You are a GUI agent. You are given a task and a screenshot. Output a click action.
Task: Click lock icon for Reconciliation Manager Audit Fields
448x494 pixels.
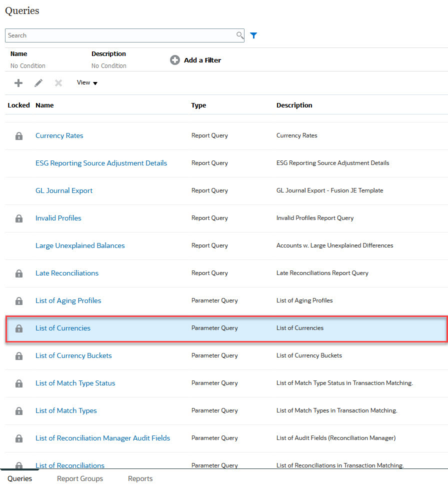pyautogui.click(x=19, y=438)
